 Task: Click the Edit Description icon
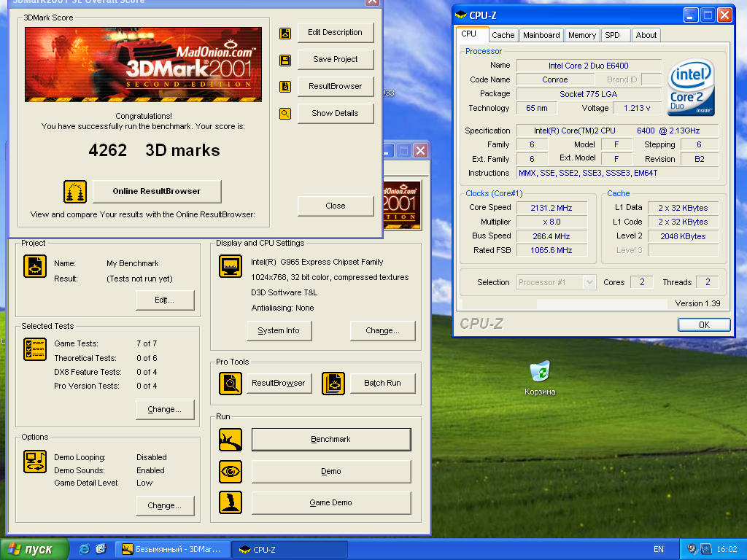(x=285, y=34)
